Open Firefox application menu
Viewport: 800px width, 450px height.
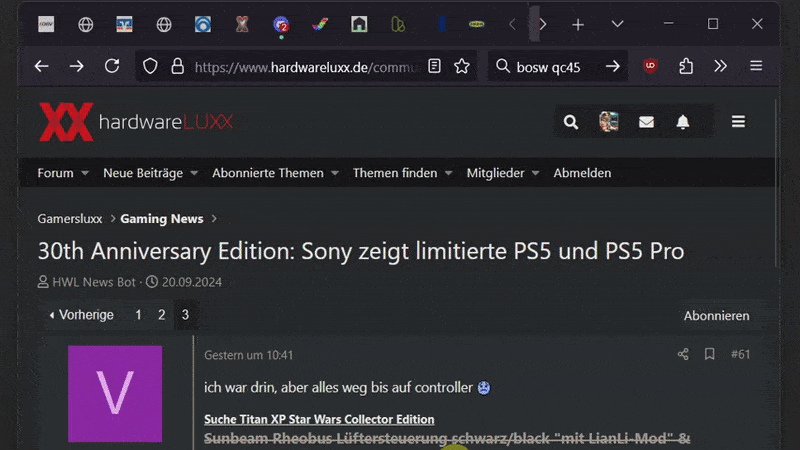(756, 66)
